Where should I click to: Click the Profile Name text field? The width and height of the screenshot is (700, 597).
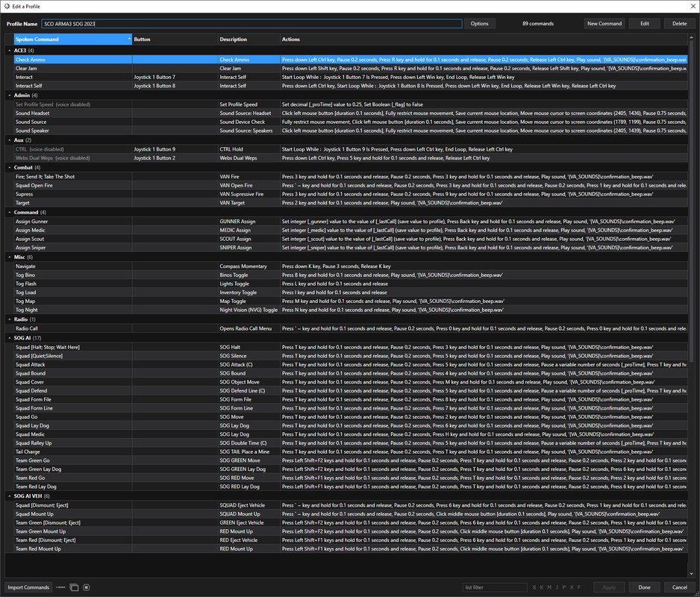tap(251, 24)
